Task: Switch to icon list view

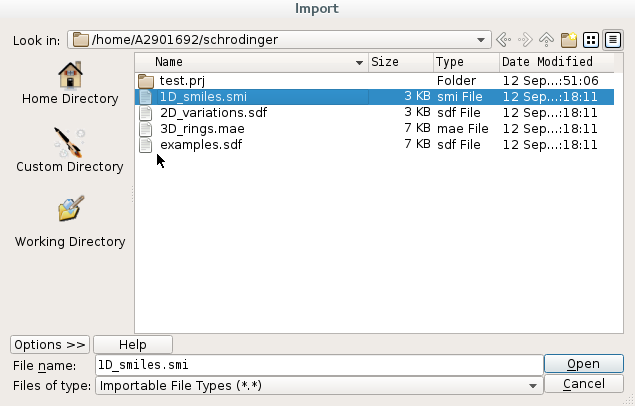Action: pos(591,40)
